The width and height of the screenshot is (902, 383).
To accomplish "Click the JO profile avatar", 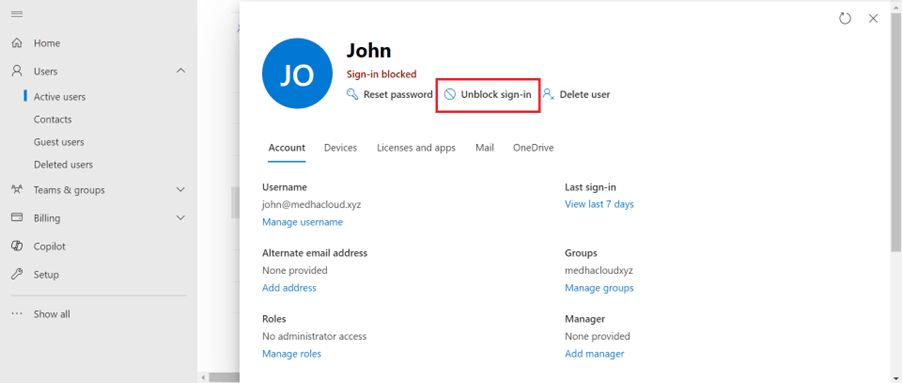I will [297, 74].
